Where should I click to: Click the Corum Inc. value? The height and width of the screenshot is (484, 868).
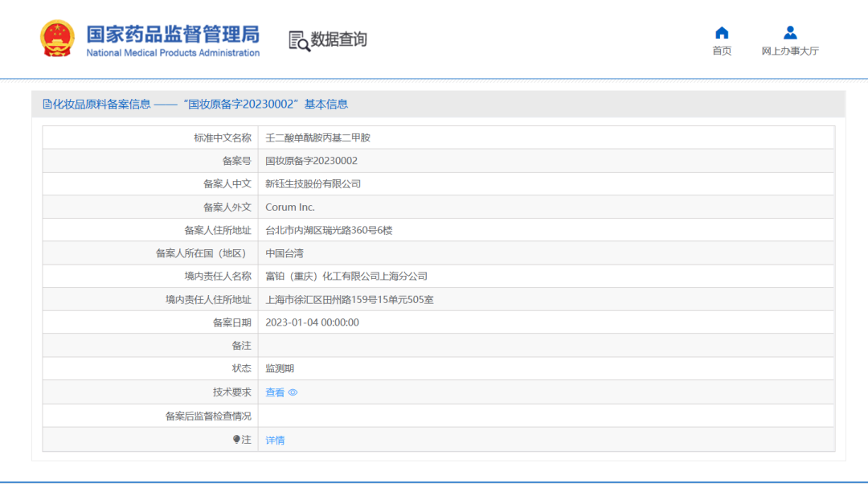[x=289, y=207]
